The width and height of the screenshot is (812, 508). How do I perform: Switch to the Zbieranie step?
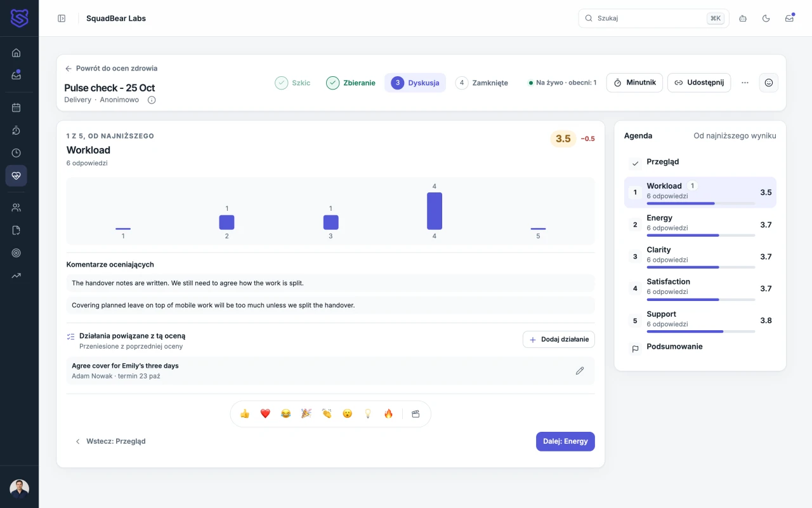pyautogui.click(x=351, y=83)
